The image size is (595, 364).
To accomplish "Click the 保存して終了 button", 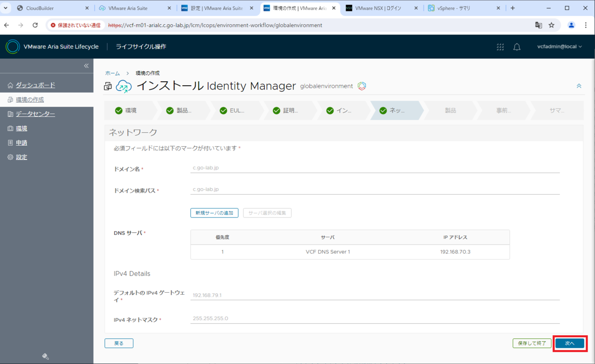I will pos(532,343).
